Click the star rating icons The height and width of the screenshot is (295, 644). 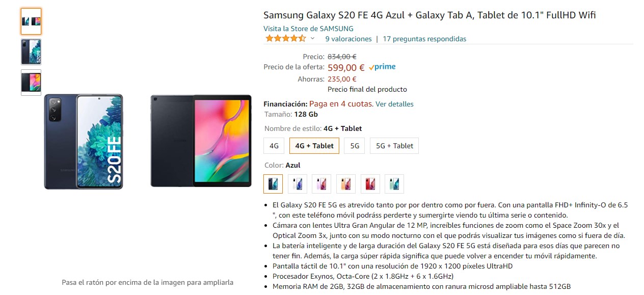point(285,39)
